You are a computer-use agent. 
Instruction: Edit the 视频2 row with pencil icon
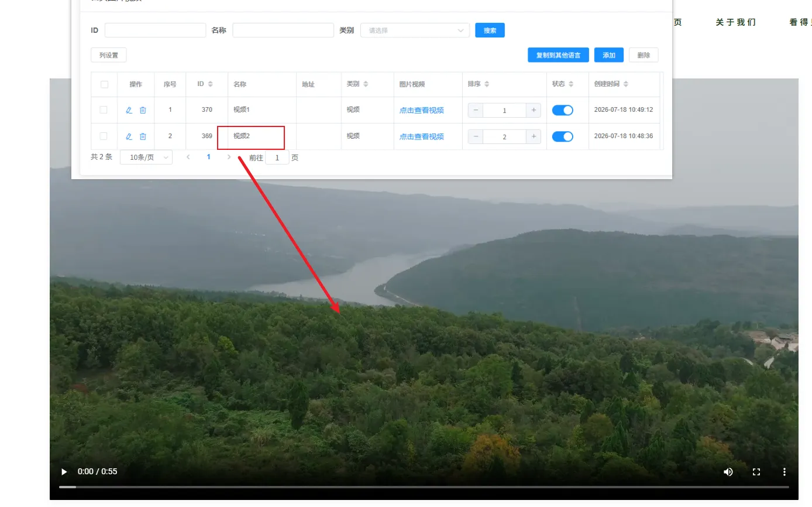point(129,136)
